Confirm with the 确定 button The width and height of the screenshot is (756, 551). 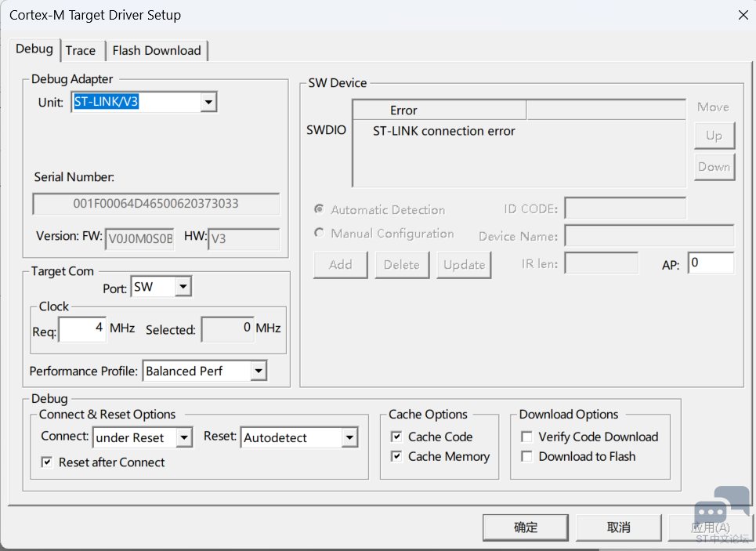pyautogui.click(x=526, y=527)
